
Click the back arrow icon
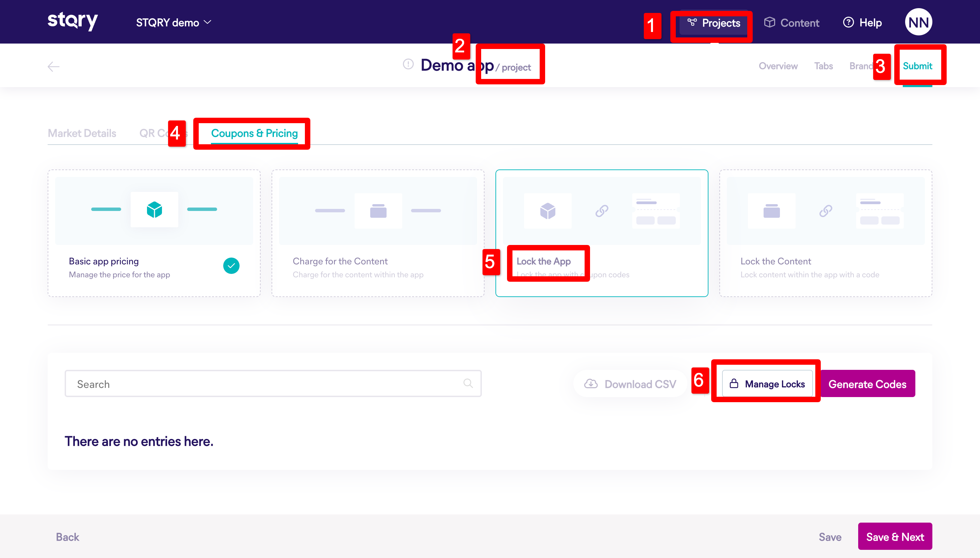point(53,67)
